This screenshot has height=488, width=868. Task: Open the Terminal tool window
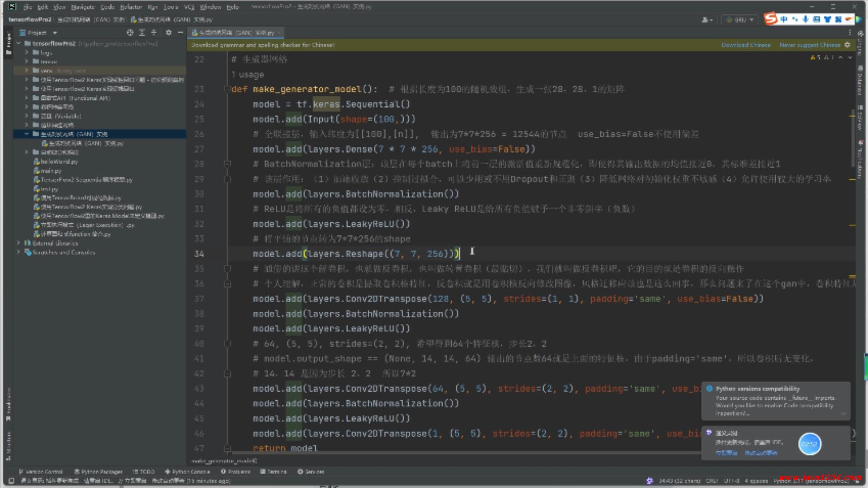click(x=273, y=471)
